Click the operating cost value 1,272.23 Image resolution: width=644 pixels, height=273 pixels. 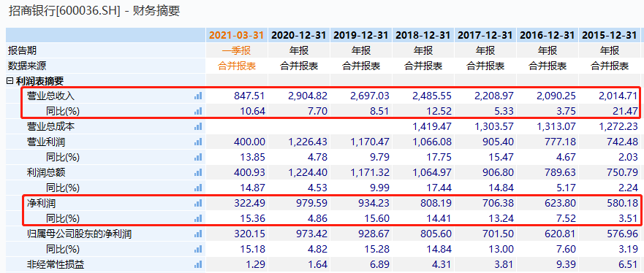[x=618, y=127]
